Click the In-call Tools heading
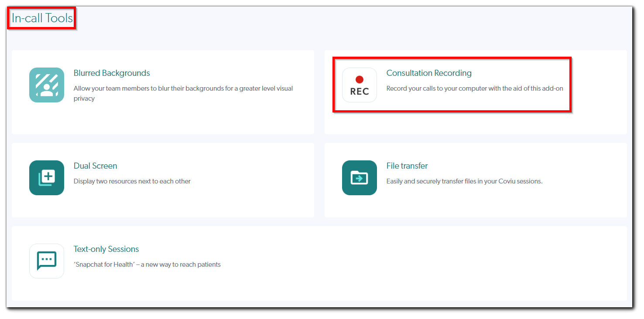Viewport: 644px width, 319px height. (41, 18)
